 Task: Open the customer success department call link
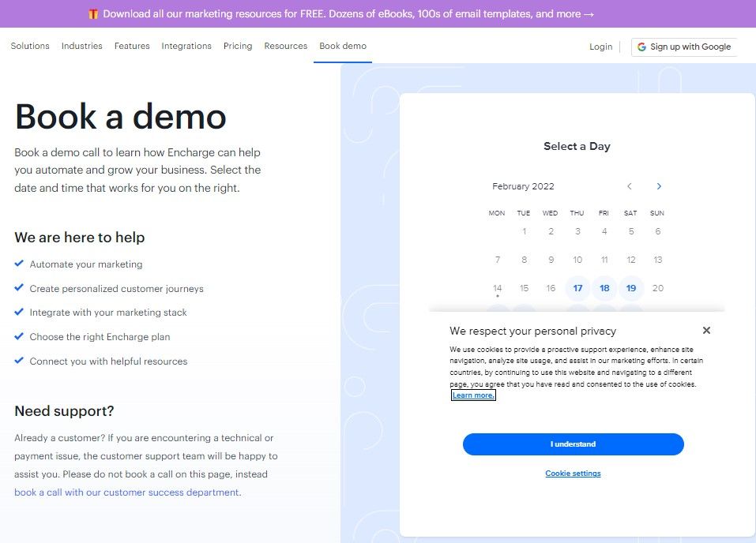[x=127, y=492]
